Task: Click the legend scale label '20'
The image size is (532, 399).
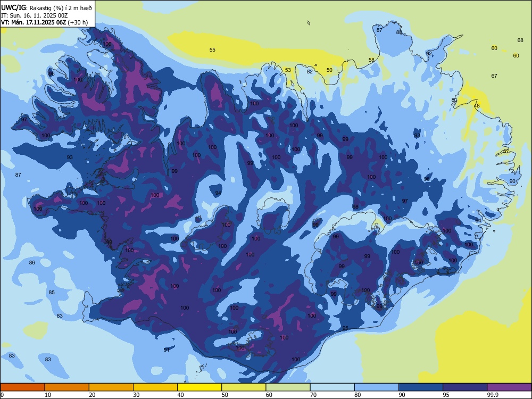Action: pyautogui.click(x=92, y=395)
